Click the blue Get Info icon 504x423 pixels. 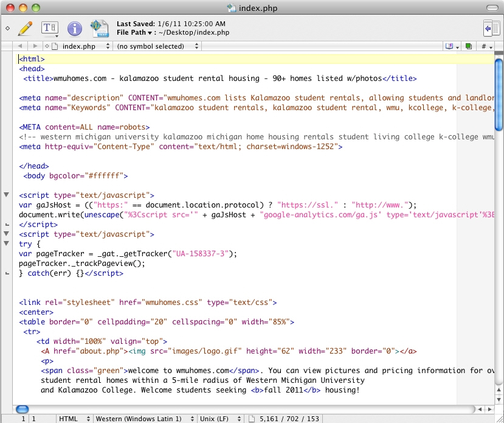pos(74,28)
